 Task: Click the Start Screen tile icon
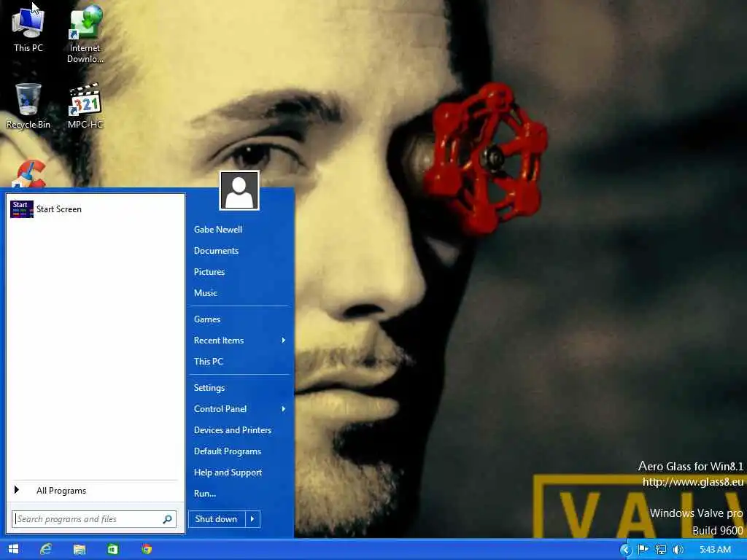click(x=21, y=209)
